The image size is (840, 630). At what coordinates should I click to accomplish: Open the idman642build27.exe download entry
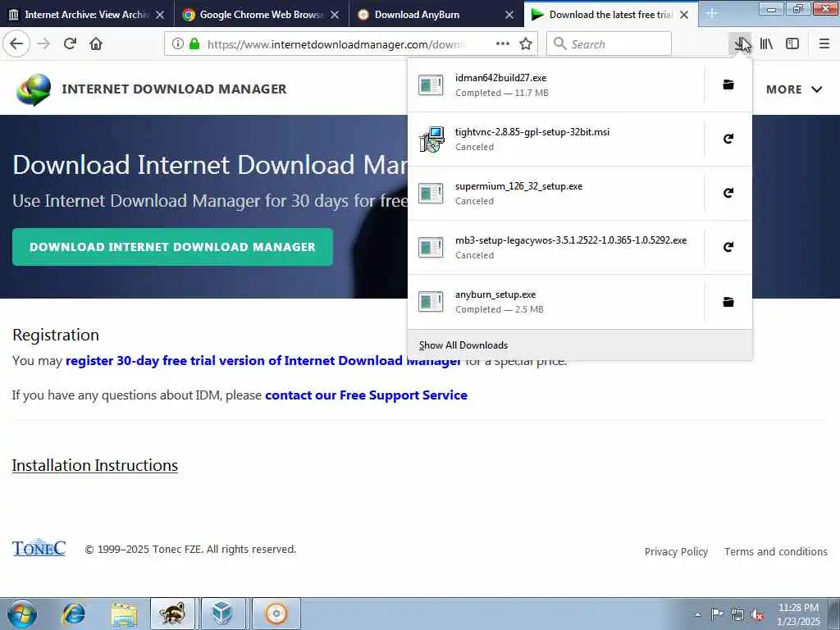(556, 85)
